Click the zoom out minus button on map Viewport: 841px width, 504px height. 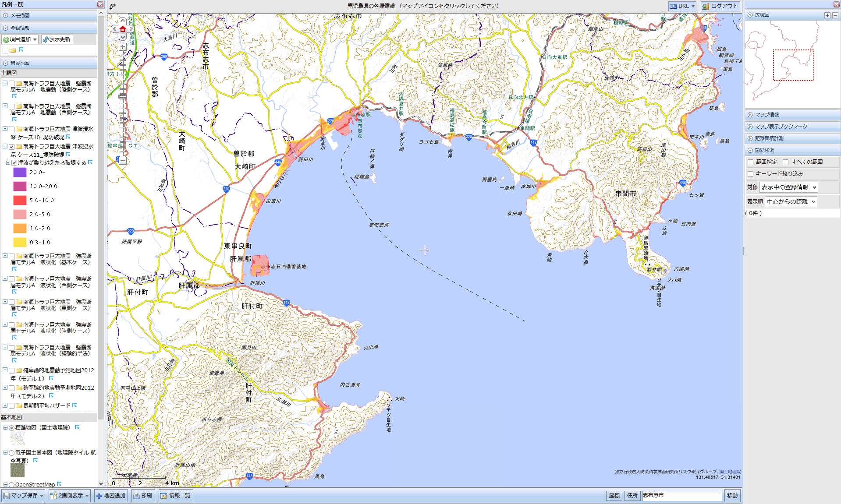tap(123, 161)
